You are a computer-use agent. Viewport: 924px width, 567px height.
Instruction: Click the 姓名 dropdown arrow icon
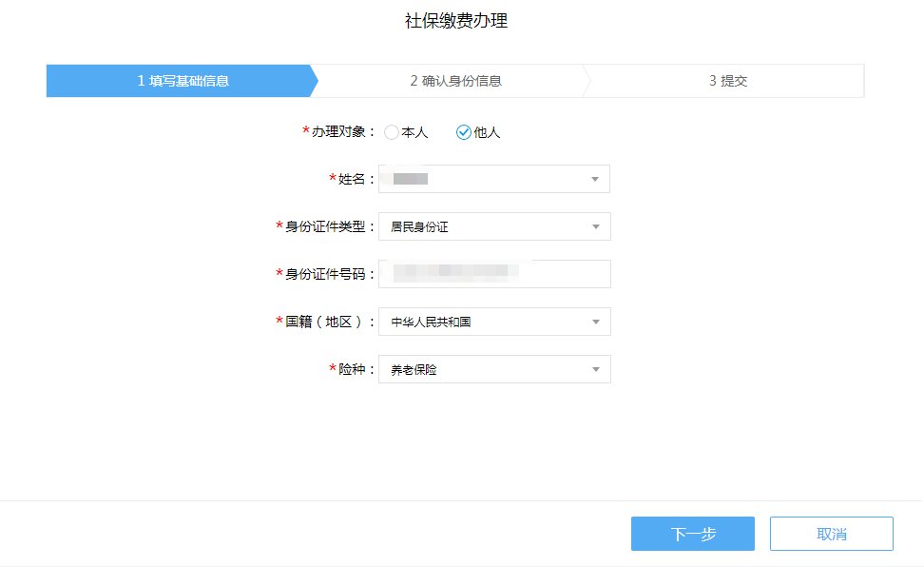(595, 179)
